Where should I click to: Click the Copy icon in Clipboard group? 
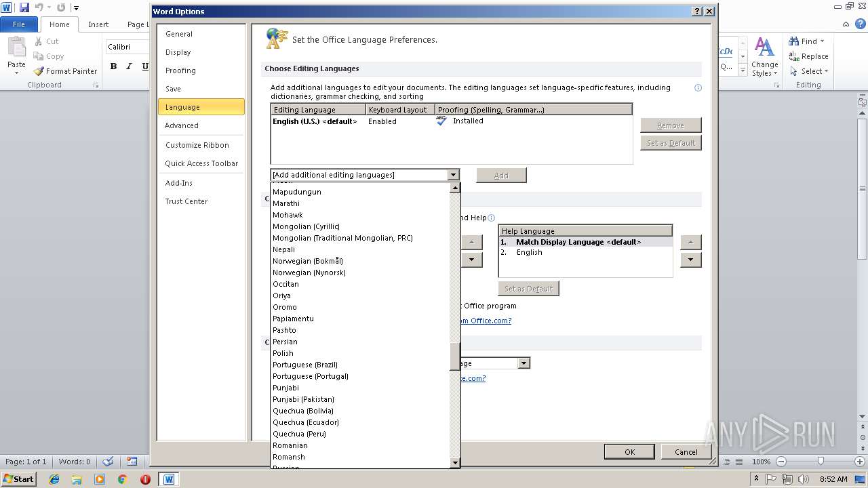pos(39,56)
